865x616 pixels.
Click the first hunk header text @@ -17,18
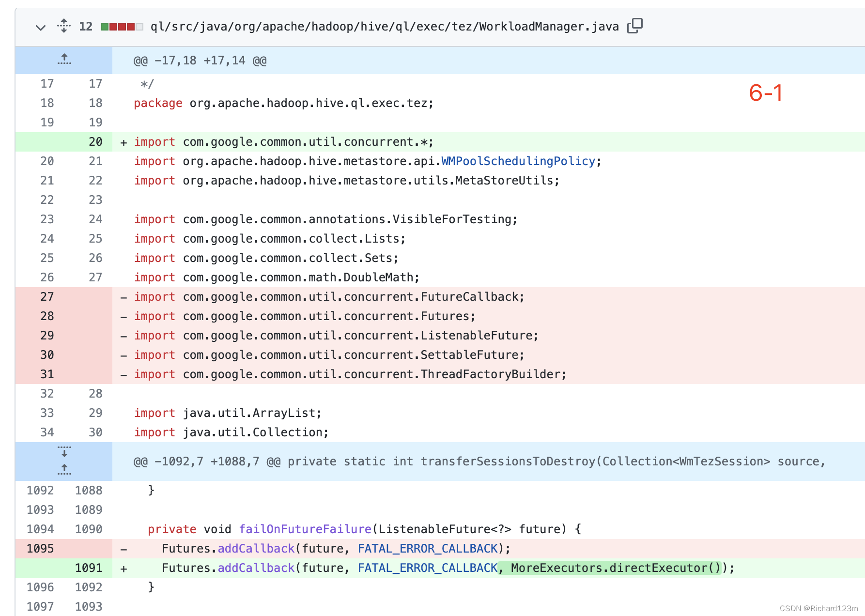200,61
